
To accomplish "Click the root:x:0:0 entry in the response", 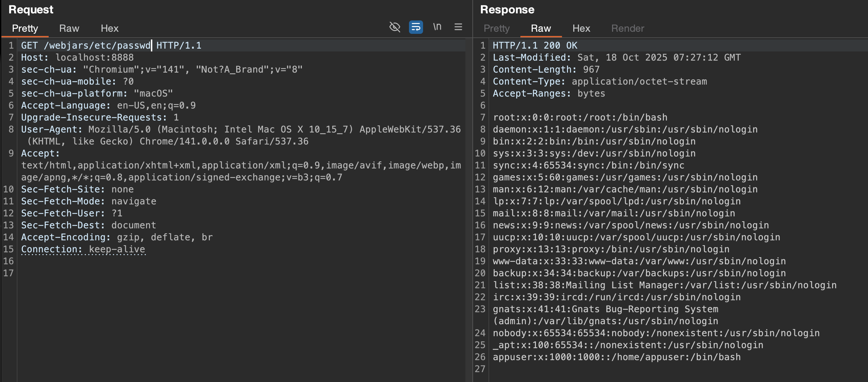I will (580, 118).
